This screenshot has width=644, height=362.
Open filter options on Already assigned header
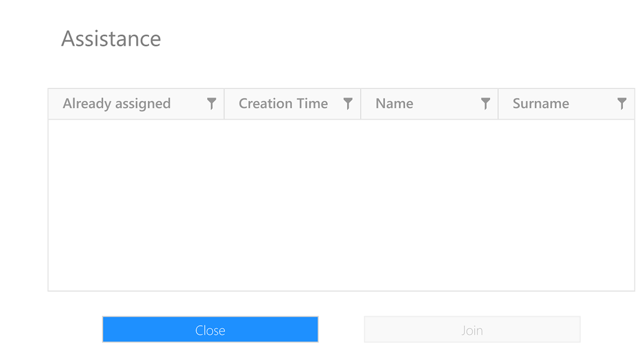click(211, 103)
